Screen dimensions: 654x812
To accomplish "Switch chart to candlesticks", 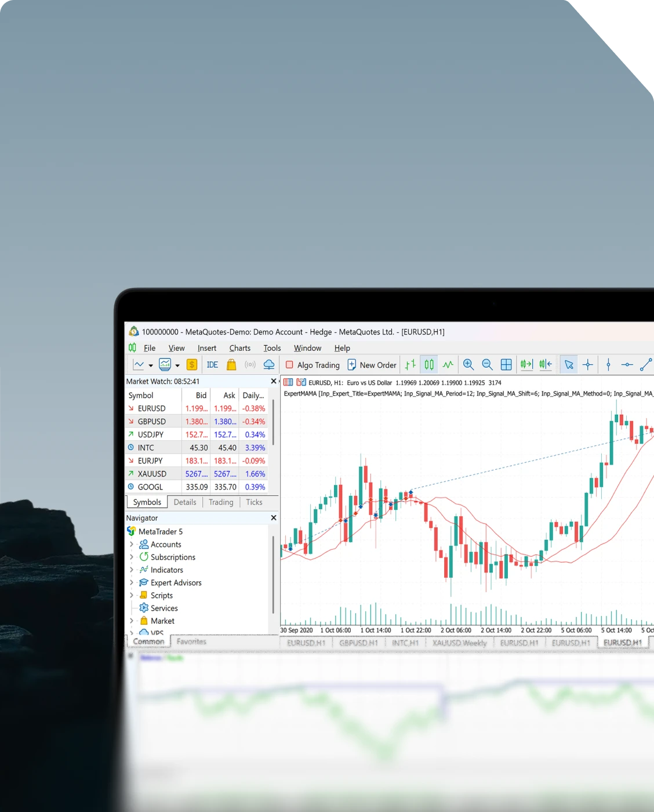I will (x=429, y=365).
